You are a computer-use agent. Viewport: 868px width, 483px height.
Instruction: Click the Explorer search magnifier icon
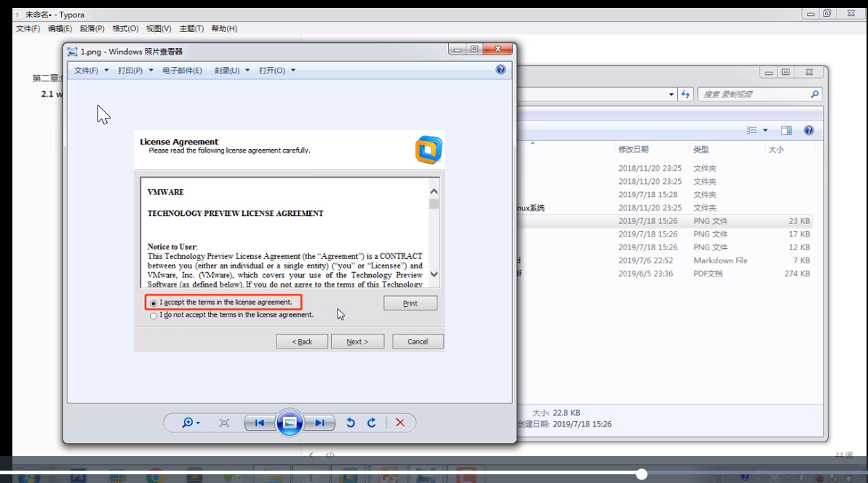[x=815, y=94]
